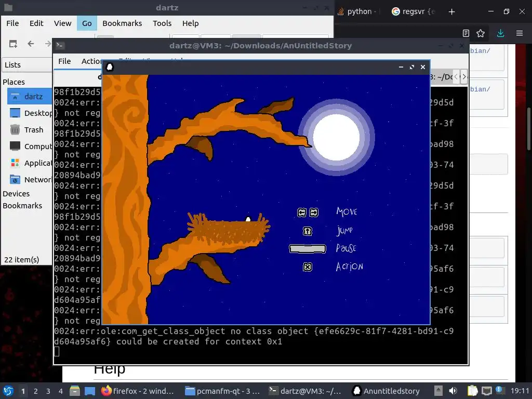Click the '22 item(s)' status bar text

pos(22,260)
